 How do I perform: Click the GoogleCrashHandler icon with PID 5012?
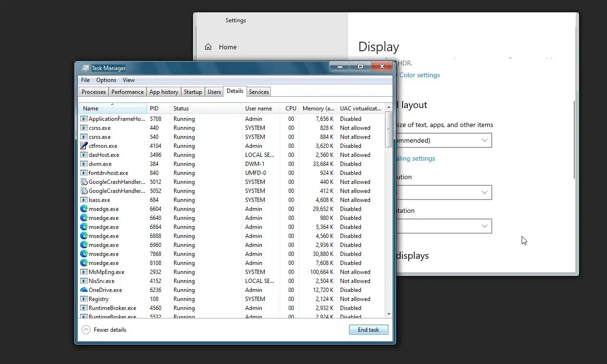[84, 182]
